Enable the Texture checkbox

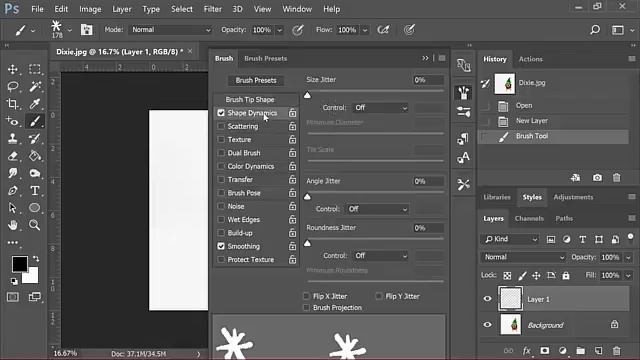coord(221,140)
